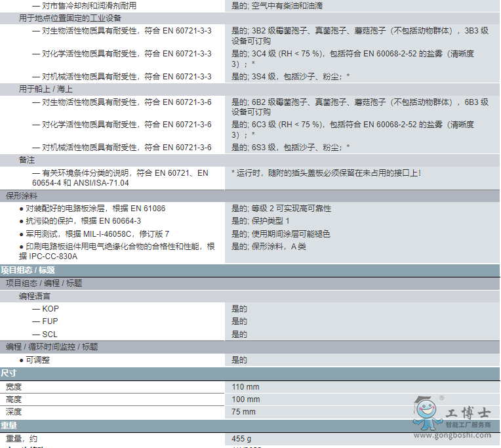Click the '用于船上 / 海上' group label

(x=46, y=89)
